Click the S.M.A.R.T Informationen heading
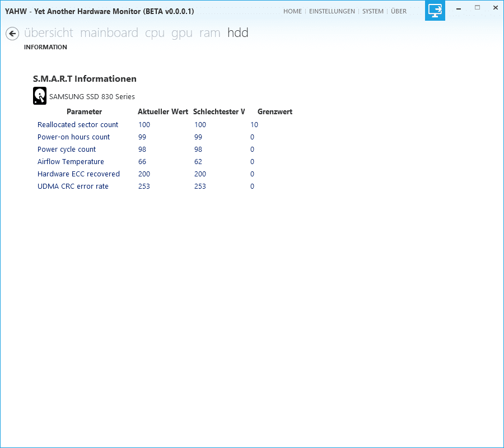Image resolution: width=504 pixels, height=448 pixels. pyautogui.click(x=85, y=79)
